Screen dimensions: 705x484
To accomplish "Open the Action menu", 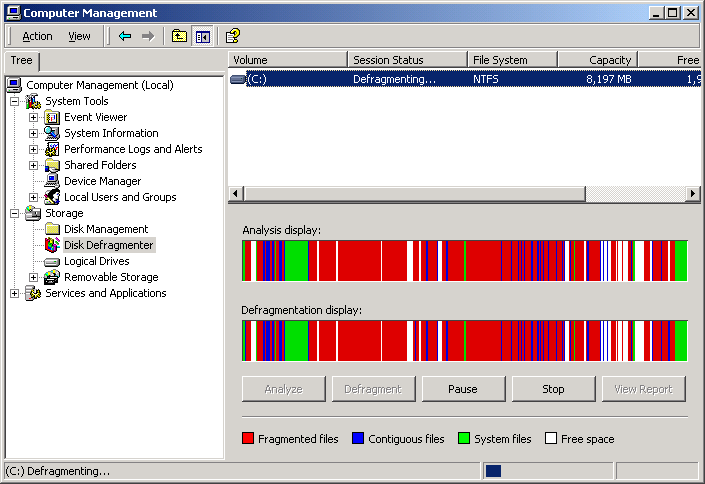I will tap(37, 36).
